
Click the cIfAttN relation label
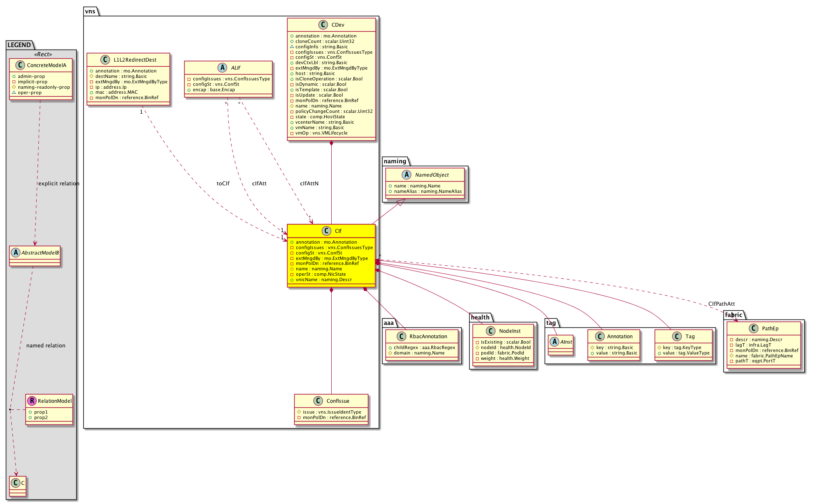click(309, 184)
